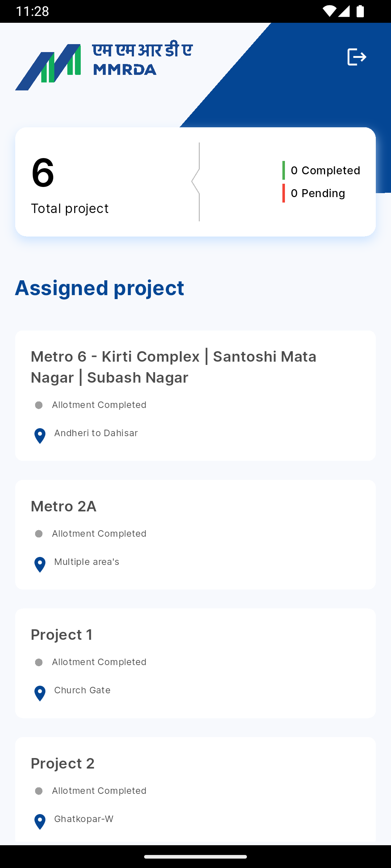The image size is (391, 868).
Task: Tap the 0 Completed counter
Action: pos(325,170)
